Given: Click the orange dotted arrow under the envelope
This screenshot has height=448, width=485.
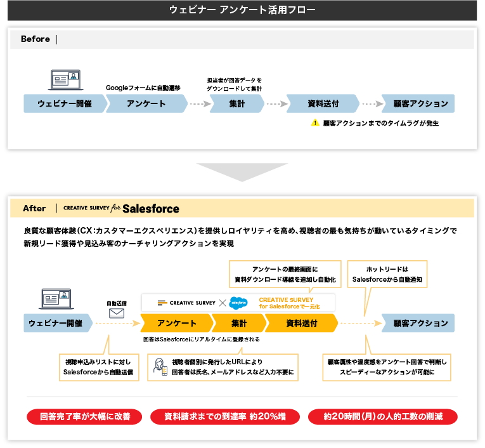Looking at the screenshot, I should [x=118, y=323].
